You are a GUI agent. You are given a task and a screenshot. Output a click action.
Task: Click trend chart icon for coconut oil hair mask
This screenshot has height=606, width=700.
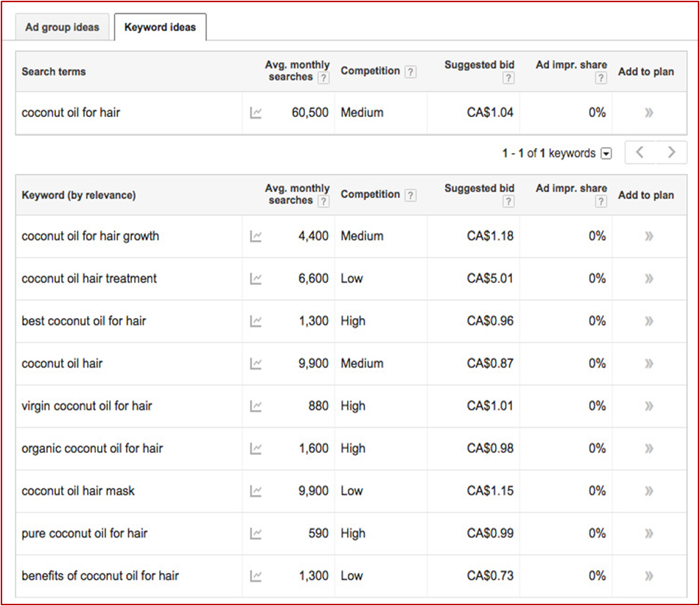coord(256,491)
